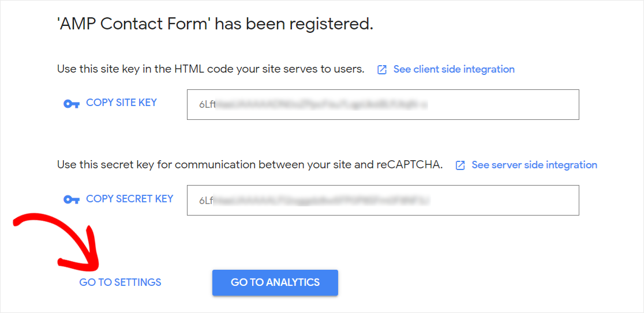Open See client side integration link
This screenshot has height=313, width=644.
454,69
